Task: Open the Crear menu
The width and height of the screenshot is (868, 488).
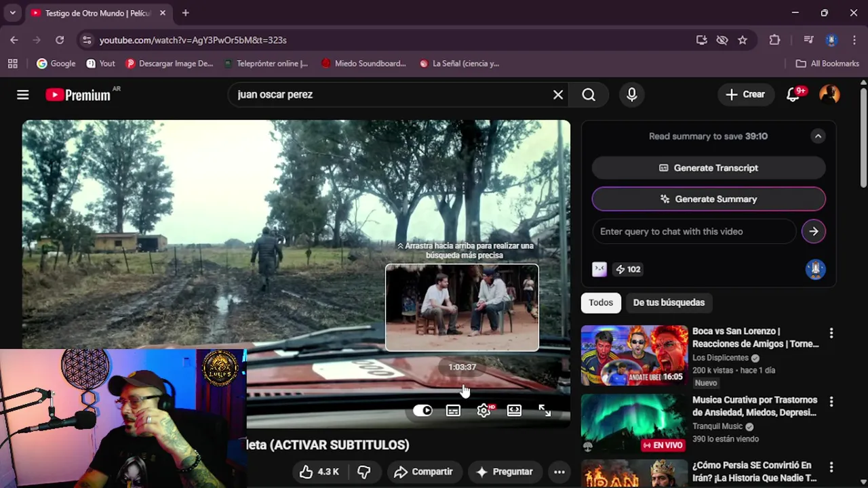Action: 745,95
